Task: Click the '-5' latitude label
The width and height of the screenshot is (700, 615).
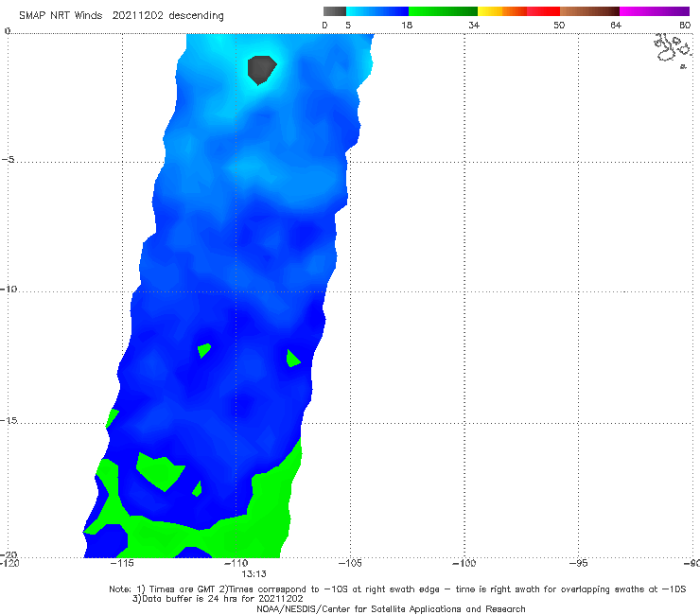Action: point(8,160)
